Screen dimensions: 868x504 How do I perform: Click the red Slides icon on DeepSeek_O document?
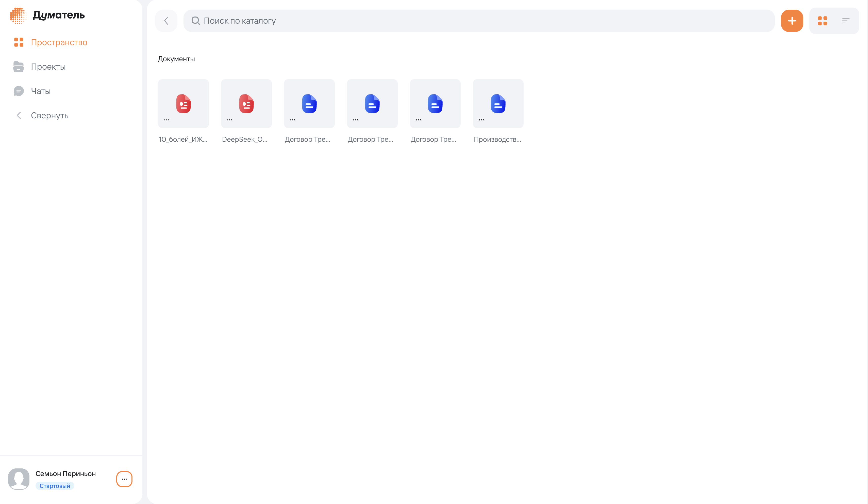[x=246, y=103]
